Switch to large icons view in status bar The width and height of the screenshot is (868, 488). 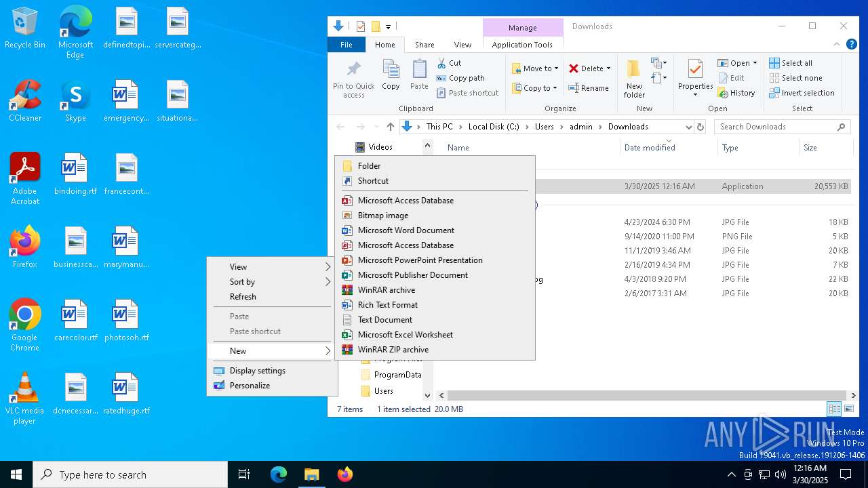click(849, 409)
